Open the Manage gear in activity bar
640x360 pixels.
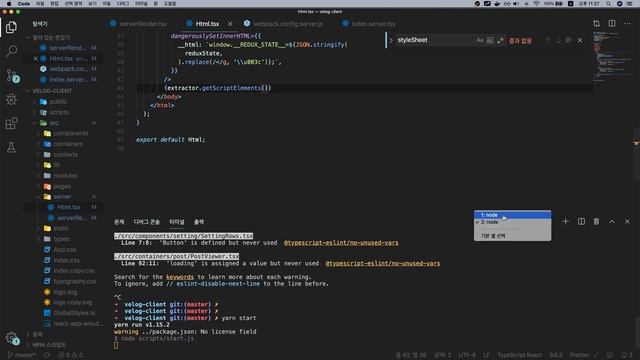(12, 338)
